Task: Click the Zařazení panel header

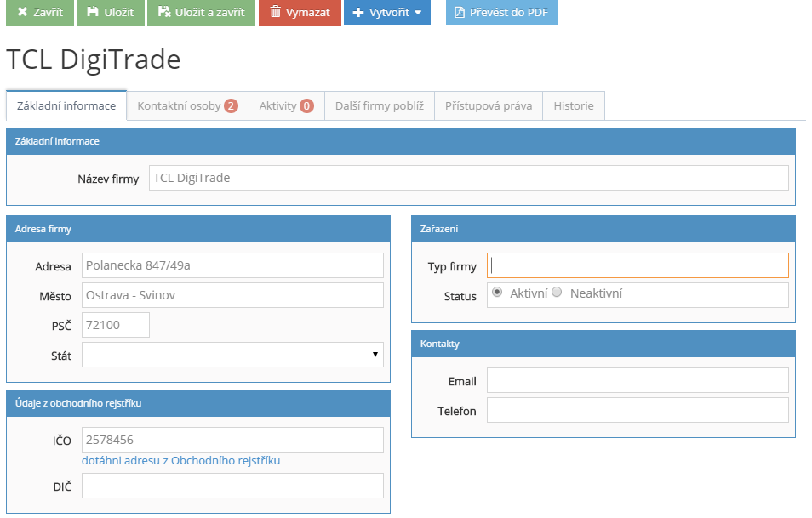Action: point(603,230)
